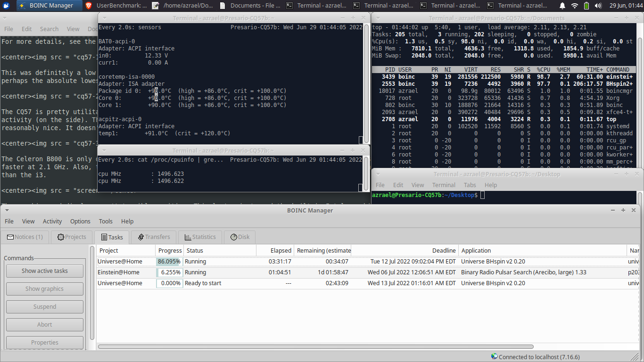
Task: Switch to BOINC Manager taskbar button
Action: coord(49,6)
